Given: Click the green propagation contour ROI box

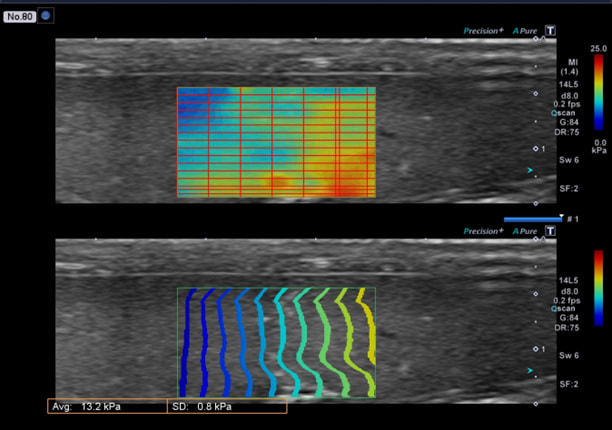Looking at the screenshot, I should click(276, 342).
